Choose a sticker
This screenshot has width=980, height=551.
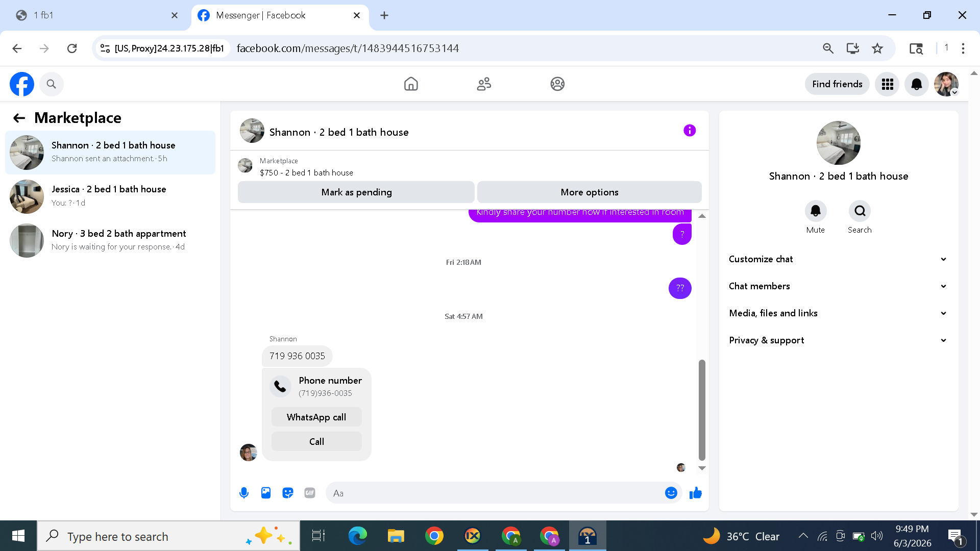coord(288,493)
